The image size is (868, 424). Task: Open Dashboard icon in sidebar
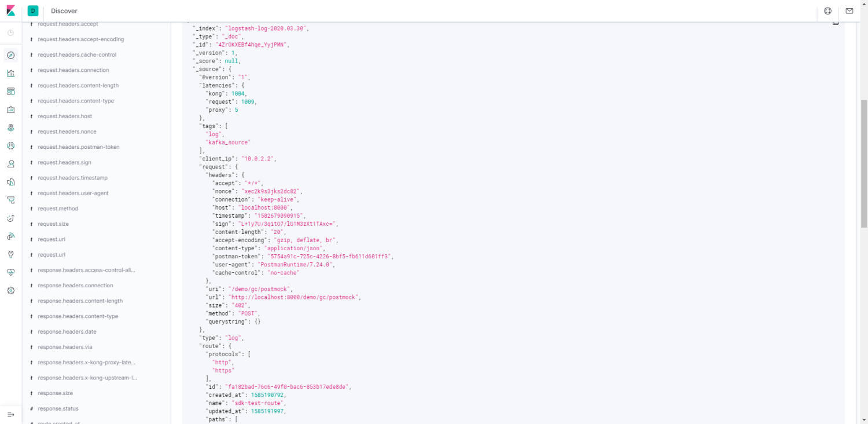click(x=10, y=92)
